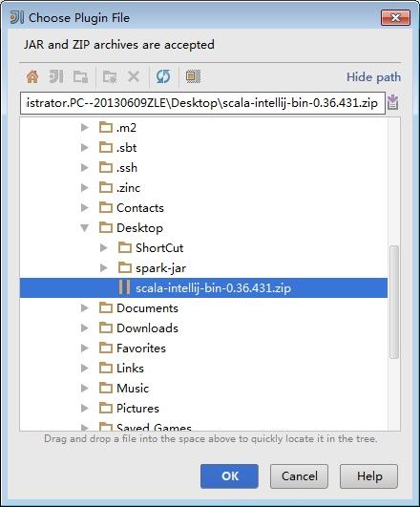Viewport: 420px width, 507px height.
Task: Expand the Documents folder
Action: point(85,307)
